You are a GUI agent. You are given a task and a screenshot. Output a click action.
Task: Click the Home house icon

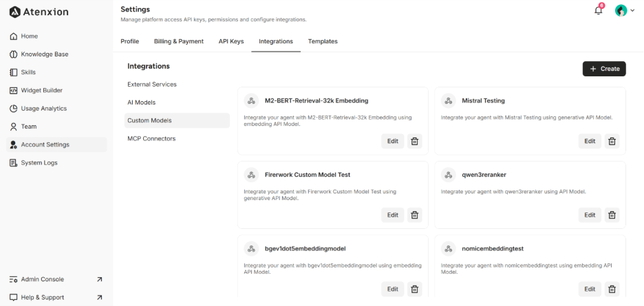click(14, 36)
